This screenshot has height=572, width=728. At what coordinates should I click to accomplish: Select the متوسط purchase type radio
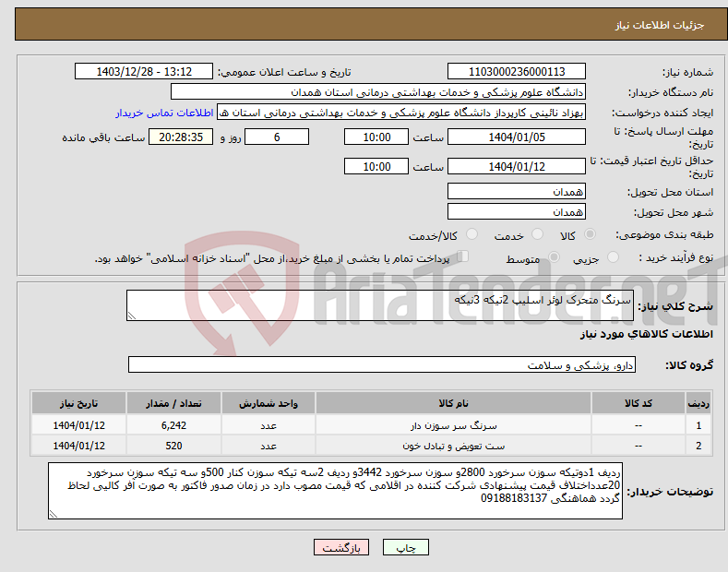tap(554, 257)
